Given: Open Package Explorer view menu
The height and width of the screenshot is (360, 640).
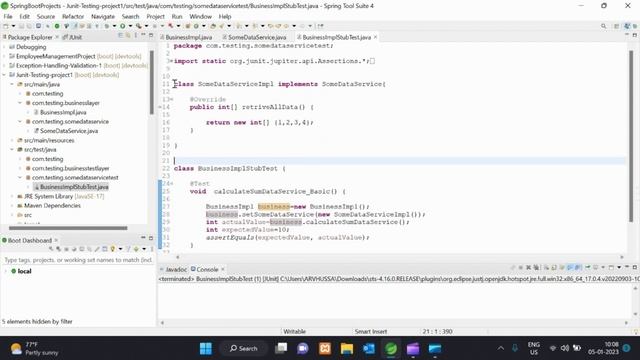Looking at the screenshot, I should (x=136, y=36).
